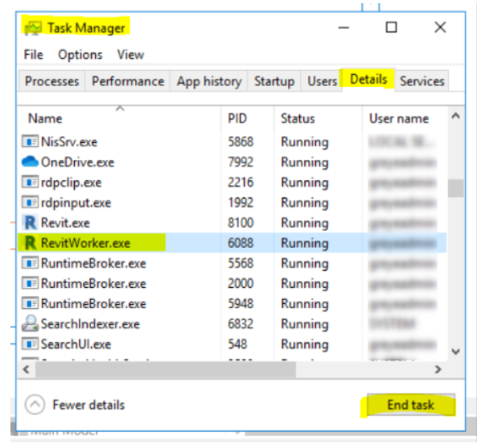Click PID value 6832

pos(240,324)
